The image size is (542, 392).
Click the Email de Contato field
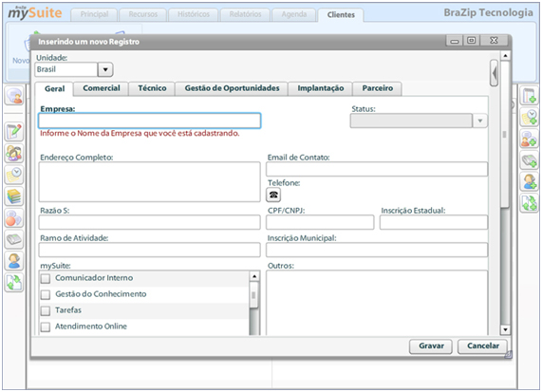click(377, 169)
